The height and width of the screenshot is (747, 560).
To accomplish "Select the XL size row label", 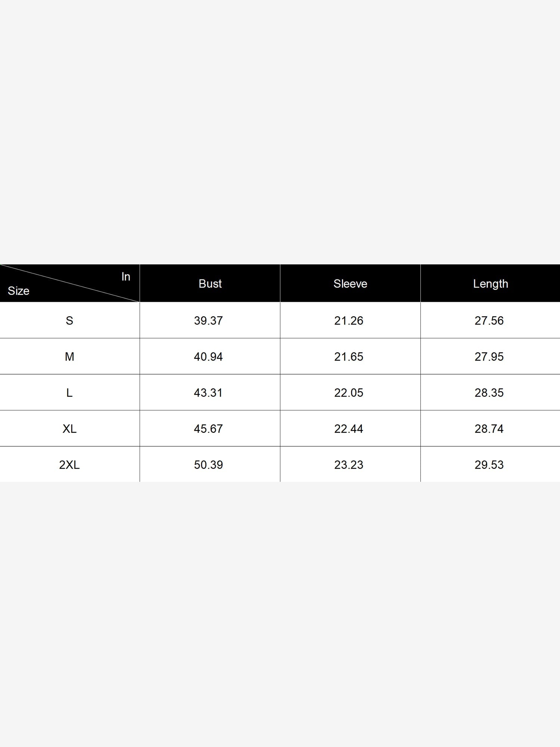I will pos(69,429).
